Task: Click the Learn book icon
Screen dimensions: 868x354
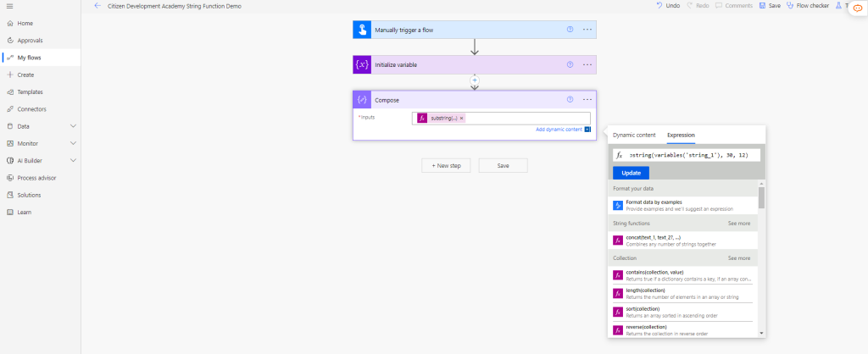Action: [x=10, y=212]
